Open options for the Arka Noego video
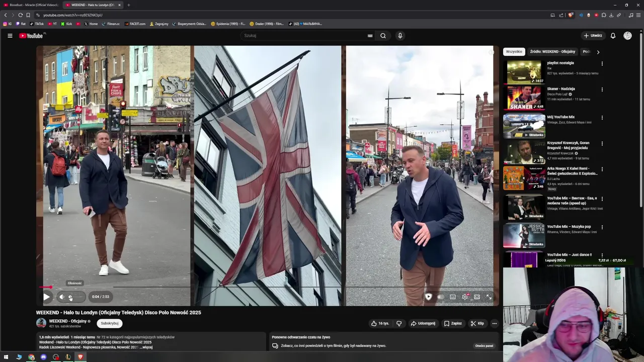The width and height of the screenshot is (644, 362). click(602, 170)
